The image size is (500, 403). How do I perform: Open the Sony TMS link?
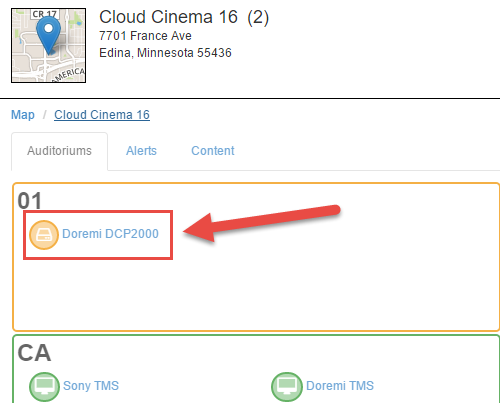click(91, 386)
